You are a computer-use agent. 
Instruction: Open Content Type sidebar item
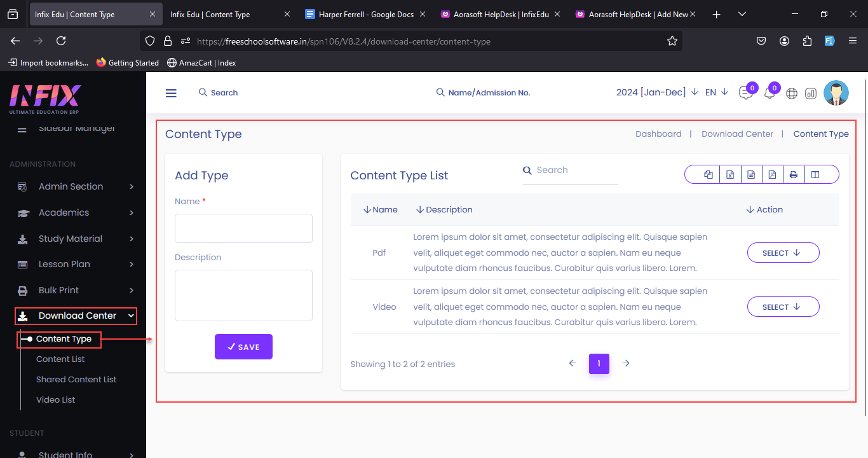tap(64, 339)
